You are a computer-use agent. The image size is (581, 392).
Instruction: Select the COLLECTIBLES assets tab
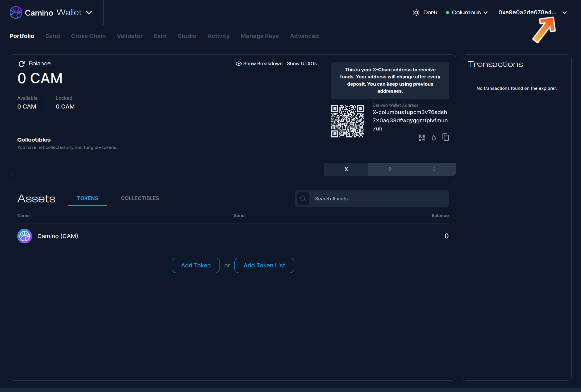(x=140, y=198)
